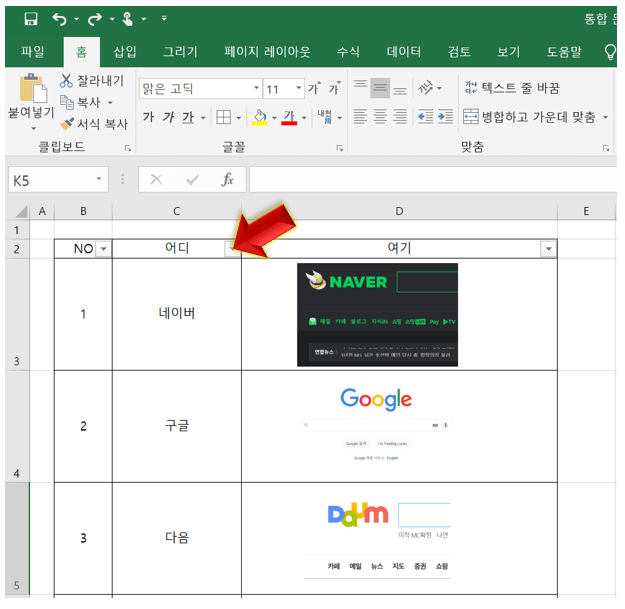Viewport: 625px width, 609px height.
Task: Redo the last action
Action: tap(95, 19)
